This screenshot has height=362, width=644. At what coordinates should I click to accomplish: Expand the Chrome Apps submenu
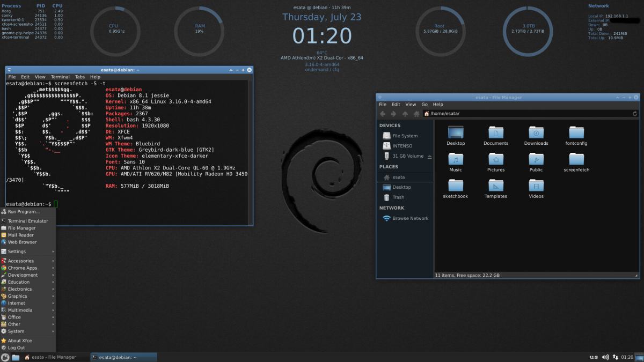[x=28, y=268]
